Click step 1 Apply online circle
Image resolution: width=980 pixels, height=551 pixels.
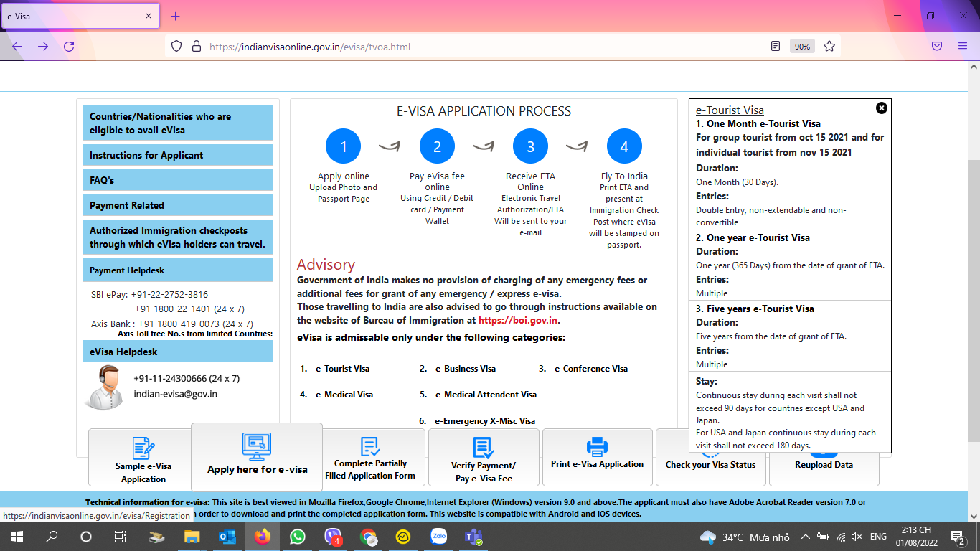(344, 146)
